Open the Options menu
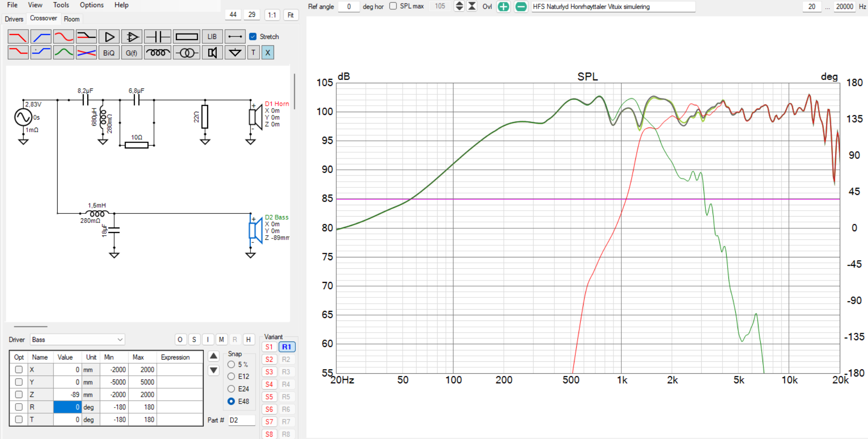Screen dimensions: 868x439 coord(91,5)
